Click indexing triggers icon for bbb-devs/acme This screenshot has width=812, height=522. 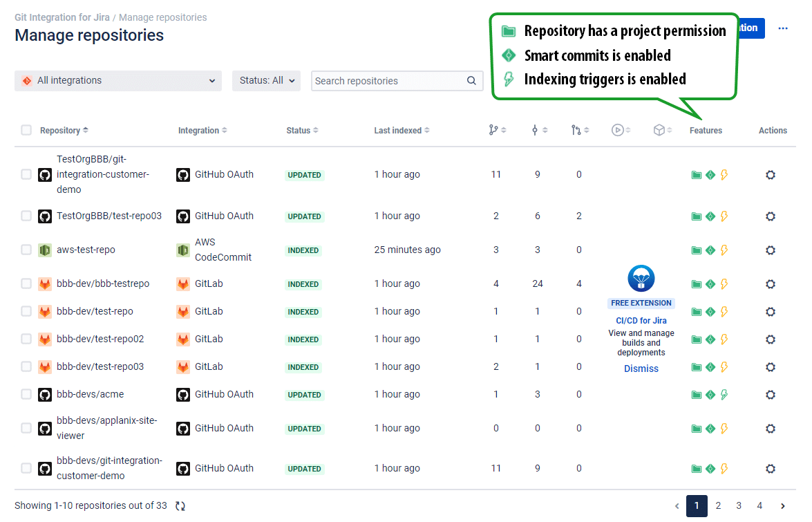(724, 395)
